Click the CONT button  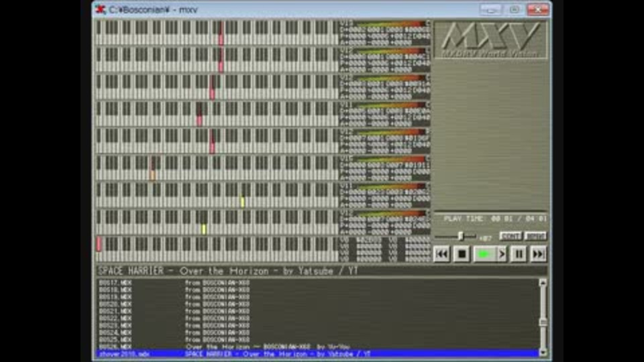click(x=511, y=236)
